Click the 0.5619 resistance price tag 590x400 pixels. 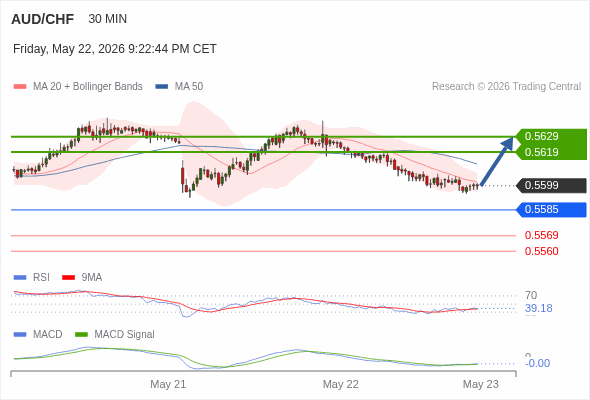pos(550,152)
